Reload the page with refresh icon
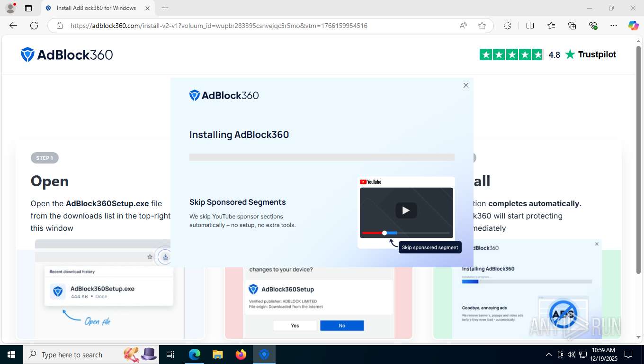The height and width of the screenshot is (364, 644). (34, 26)
